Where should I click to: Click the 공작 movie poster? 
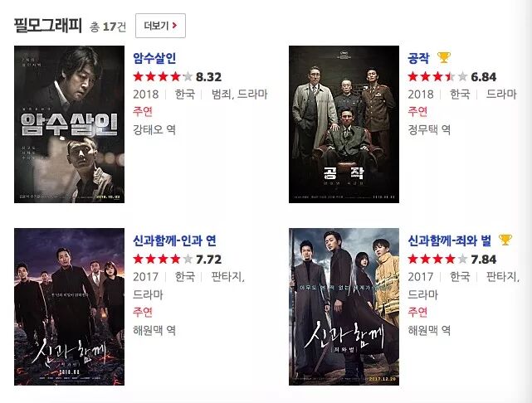(344, 124)
